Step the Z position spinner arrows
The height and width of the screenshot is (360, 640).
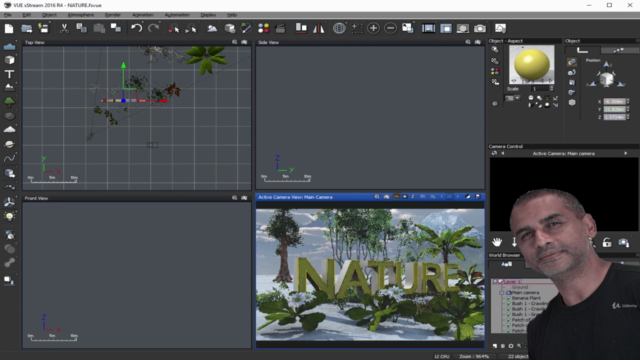pos(628,117)
